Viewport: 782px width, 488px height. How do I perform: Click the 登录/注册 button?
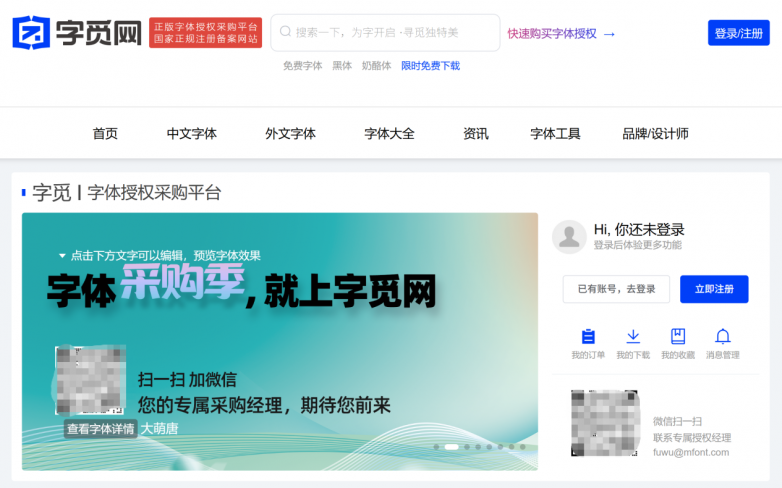739,33
